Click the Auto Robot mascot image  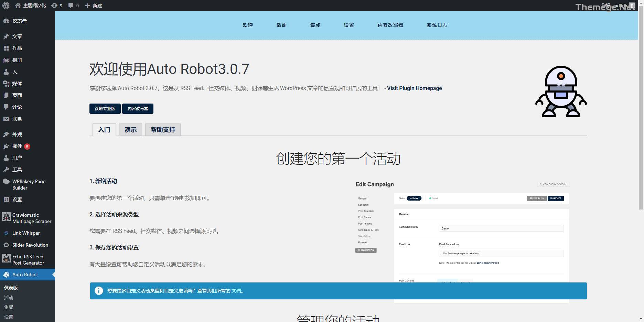(561, 92)
